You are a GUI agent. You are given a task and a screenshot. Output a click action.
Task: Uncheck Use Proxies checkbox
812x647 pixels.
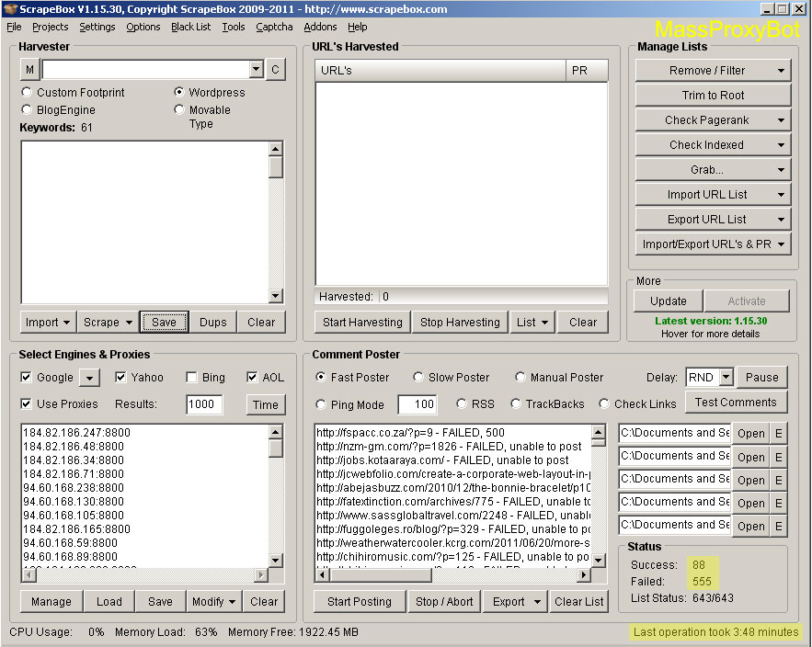tap(26, 403)
